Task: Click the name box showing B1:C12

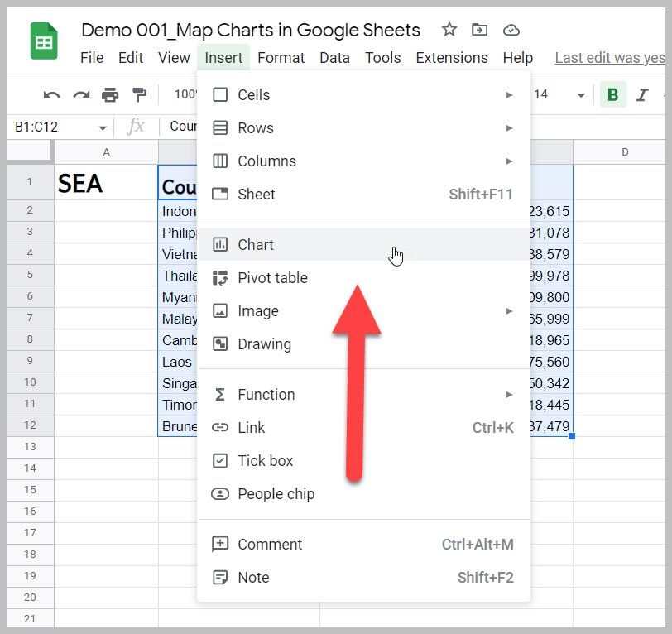Action: pyautogui.click(x=60, y=127)
